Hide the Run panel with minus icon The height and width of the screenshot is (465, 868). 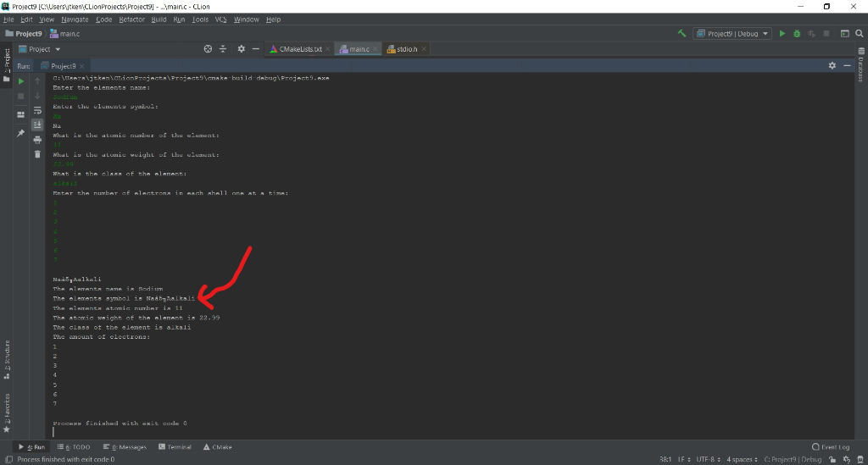[x=847, y=65]
